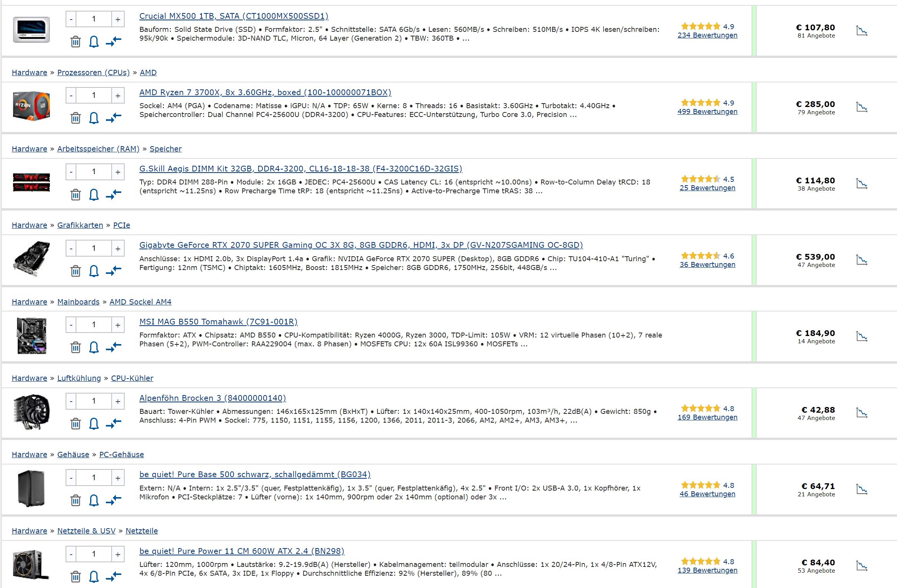Open price chart icon for Ryzen 7 3700X

click(x=862, y=107)
